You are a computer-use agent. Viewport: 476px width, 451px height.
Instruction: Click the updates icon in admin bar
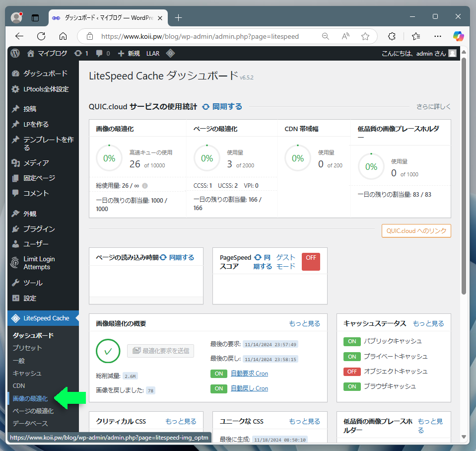pyautogui.click(x=78, y=54)
